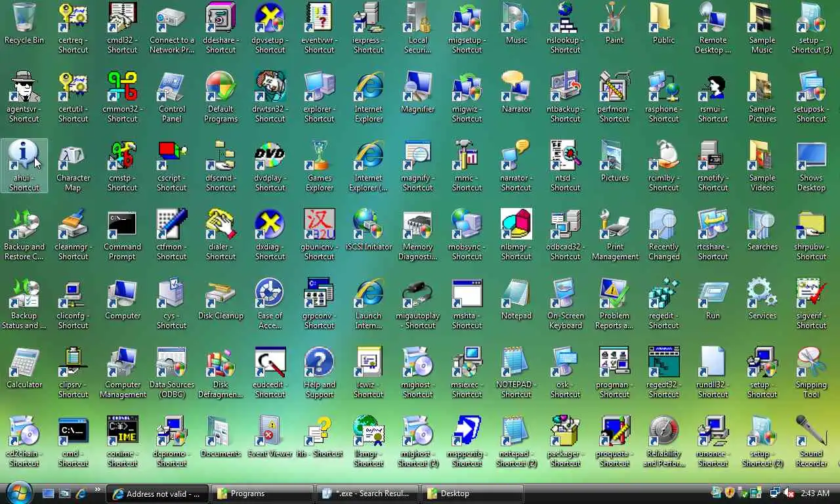Click the security shield tray icon
The height and width of the screenshot is (504, 840).
coord(730,493)
